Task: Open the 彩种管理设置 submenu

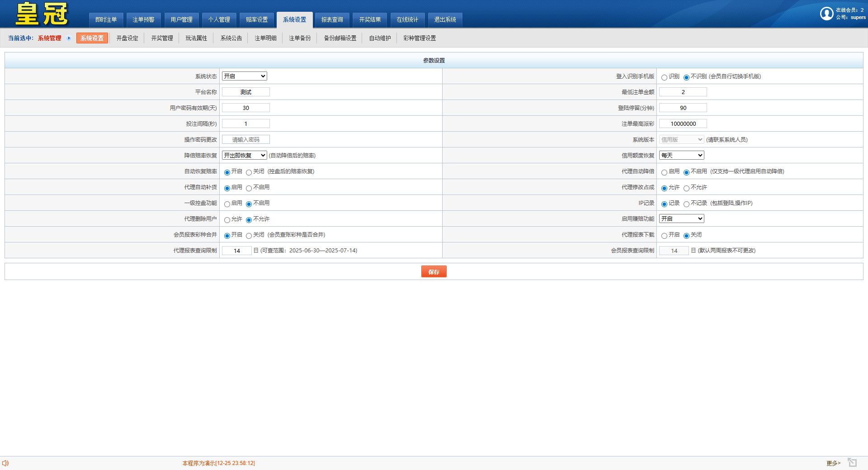Action: tap(420, 38)
